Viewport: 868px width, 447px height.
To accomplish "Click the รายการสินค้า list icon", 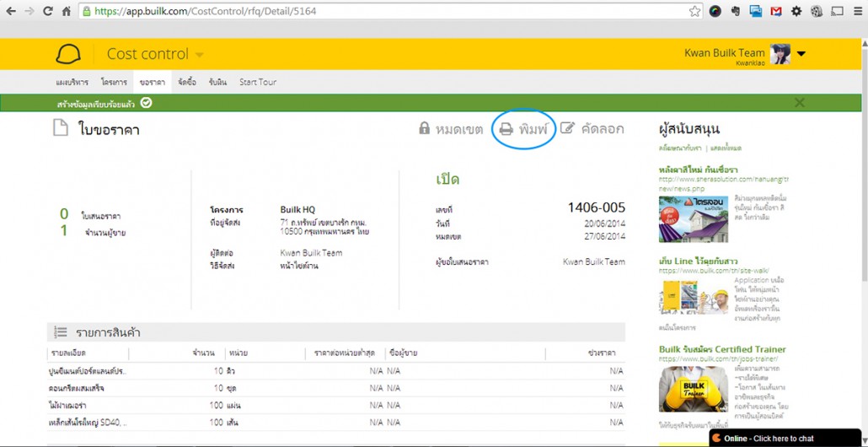I will point(61,332).
